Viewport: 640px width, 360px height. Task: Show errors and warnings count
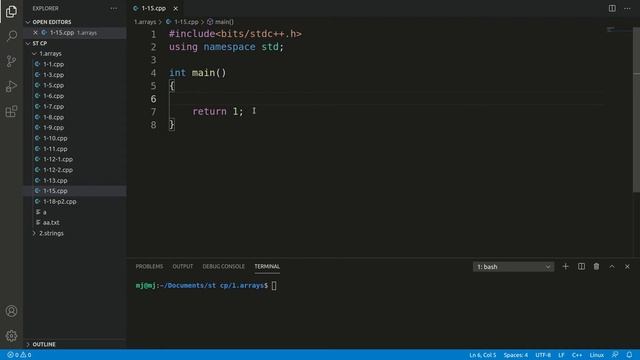point(19,355)
